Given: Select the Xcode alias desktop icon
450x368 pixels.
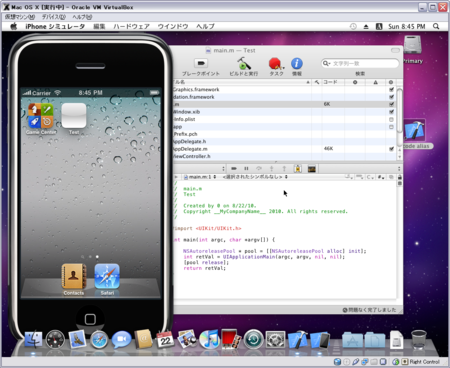Looking at the screenshot, I should point(414,130).
